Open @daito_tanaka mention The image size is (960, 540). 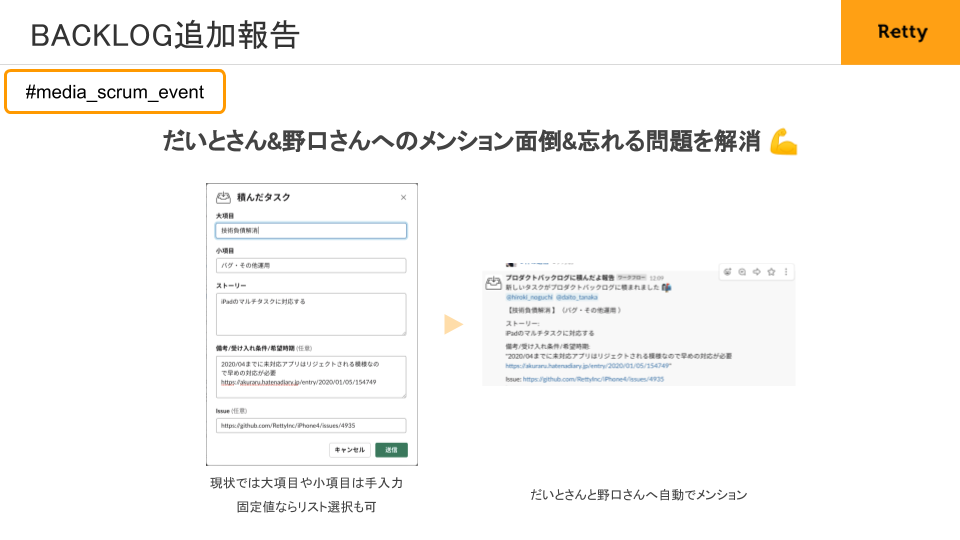577,297
